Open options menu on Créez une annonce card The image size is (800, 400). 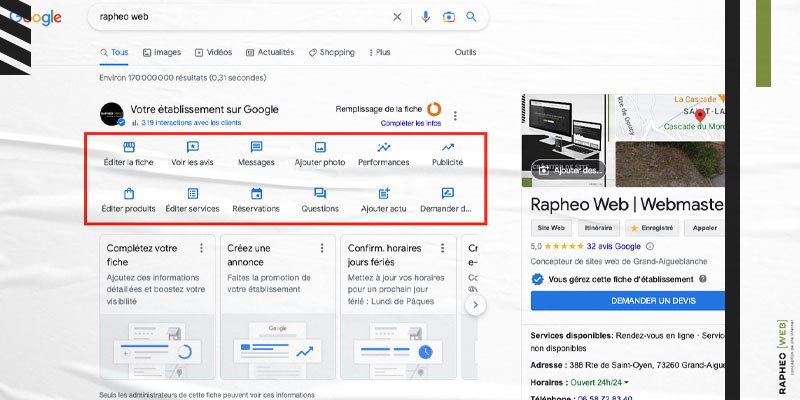(x=322, y=248)
